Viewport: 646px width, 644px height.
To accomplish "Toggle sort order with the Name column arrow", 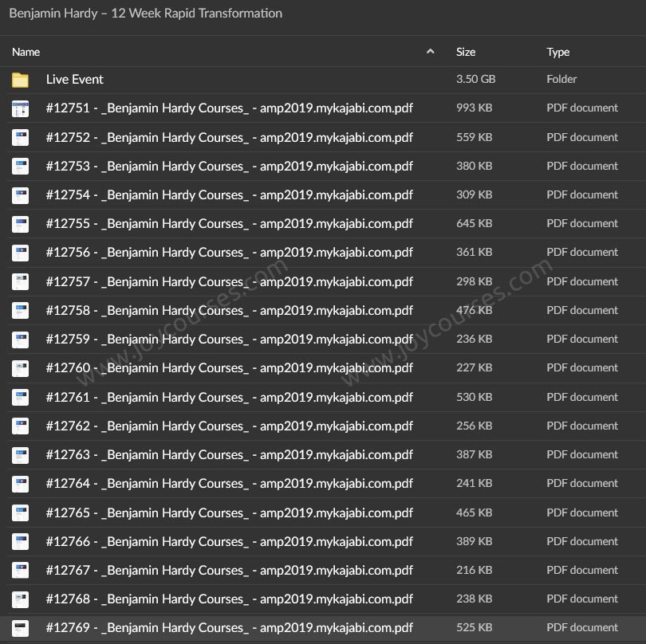I will [430, 52].
